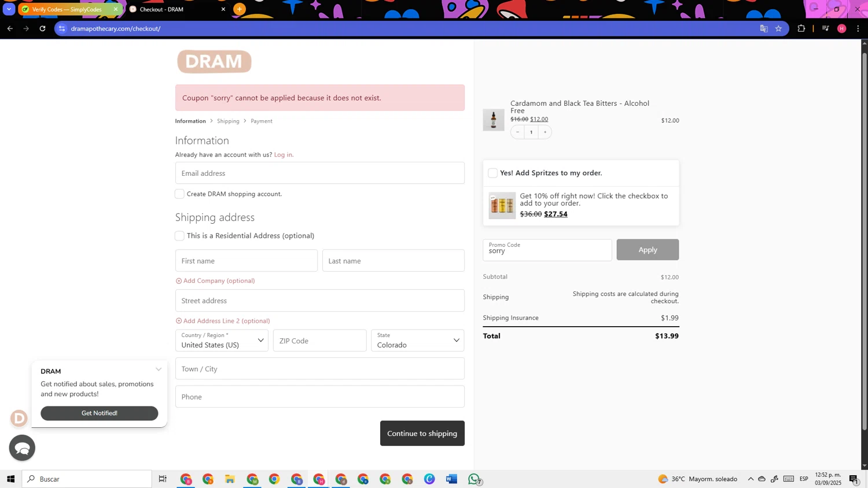
Task: Focus the Street address field
Action: click(x=320, y=301)
